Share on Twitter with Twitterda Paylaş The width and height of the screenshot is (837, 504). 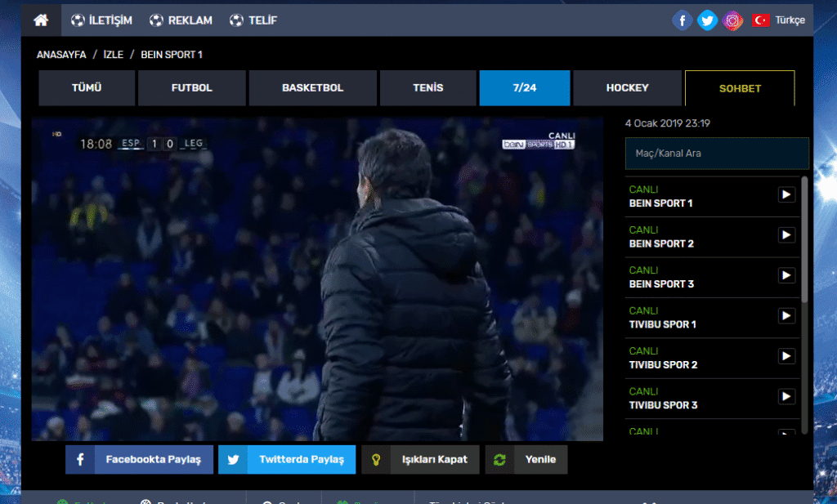pos(287,460)
